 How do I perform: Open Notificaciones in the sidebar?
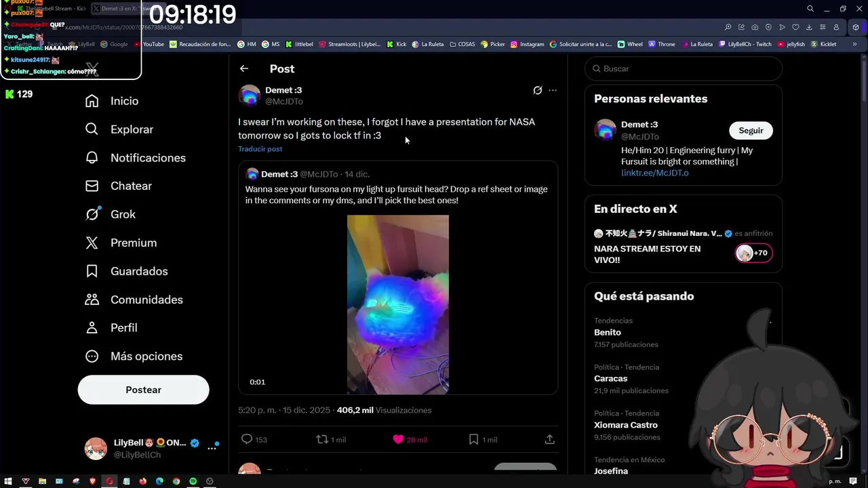136,158
